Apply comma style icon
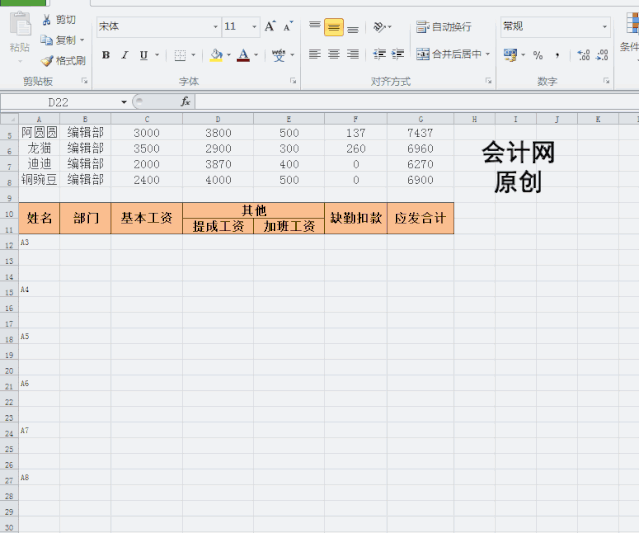The height and width of the screenshot is (533, 639). click(557, 55)
